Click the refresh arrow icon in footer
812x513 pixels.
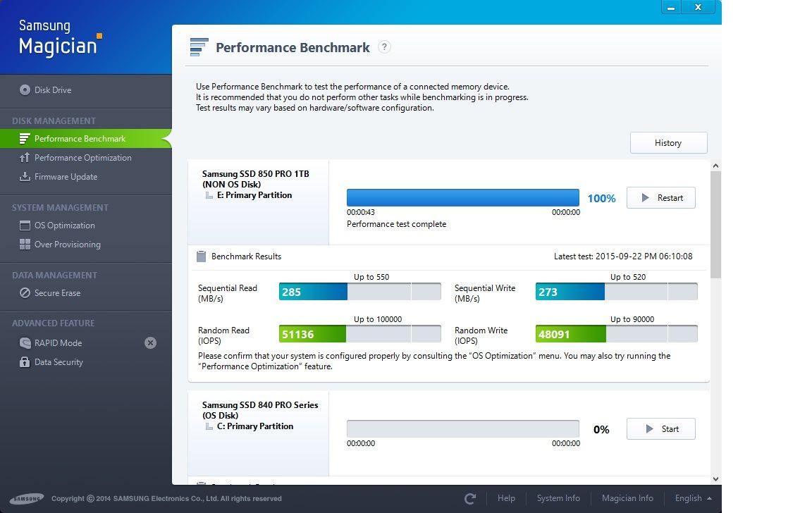point(469,498)
